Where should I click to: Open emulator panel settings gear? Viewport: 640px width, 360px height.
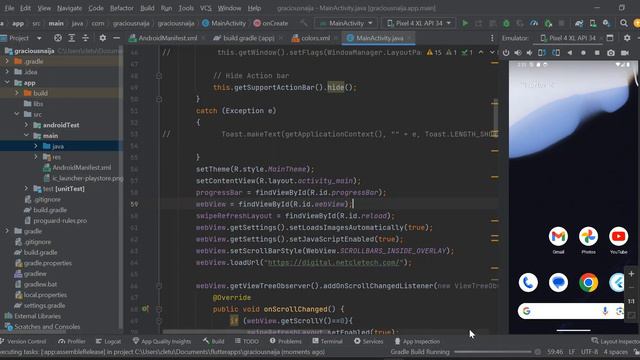tap(627, 38)
